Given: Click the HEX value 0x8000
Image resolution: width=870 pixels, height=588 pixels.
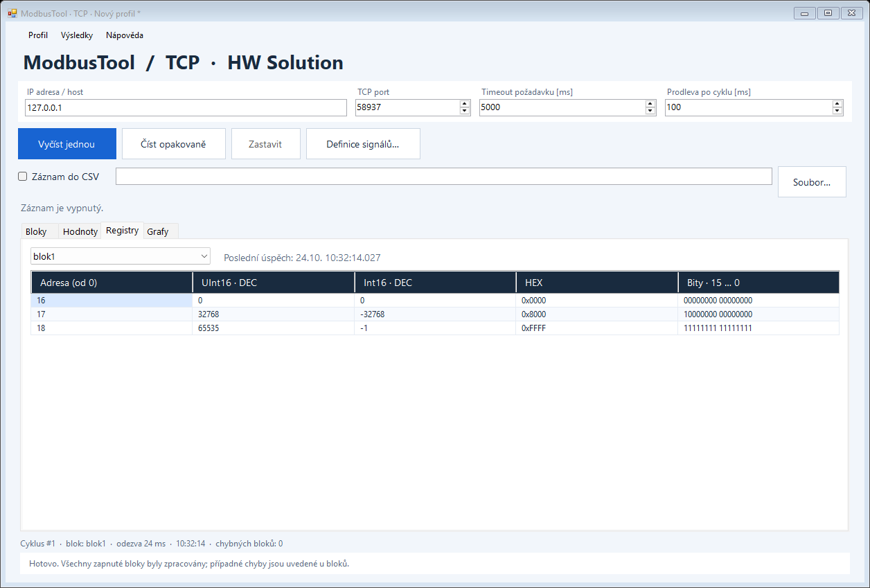Looking at the screenshot, I should pos(597,314).
